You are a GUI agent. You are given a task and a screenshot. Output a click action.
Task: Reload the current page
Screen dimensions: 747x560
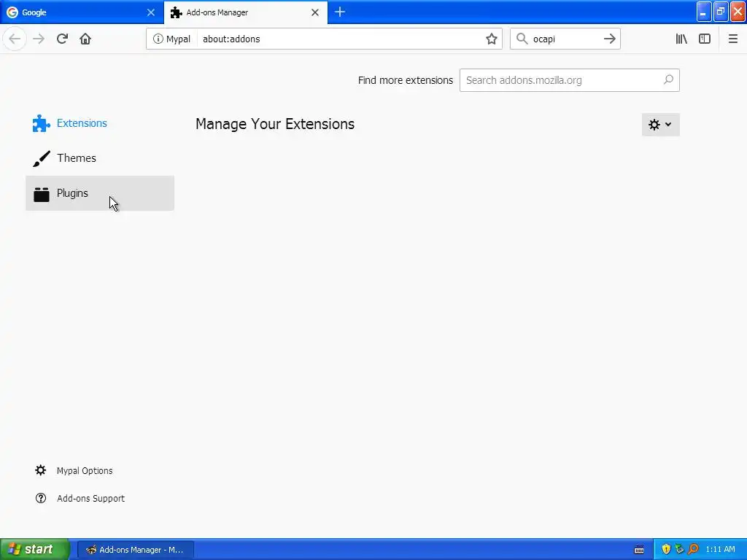[62, 39]
